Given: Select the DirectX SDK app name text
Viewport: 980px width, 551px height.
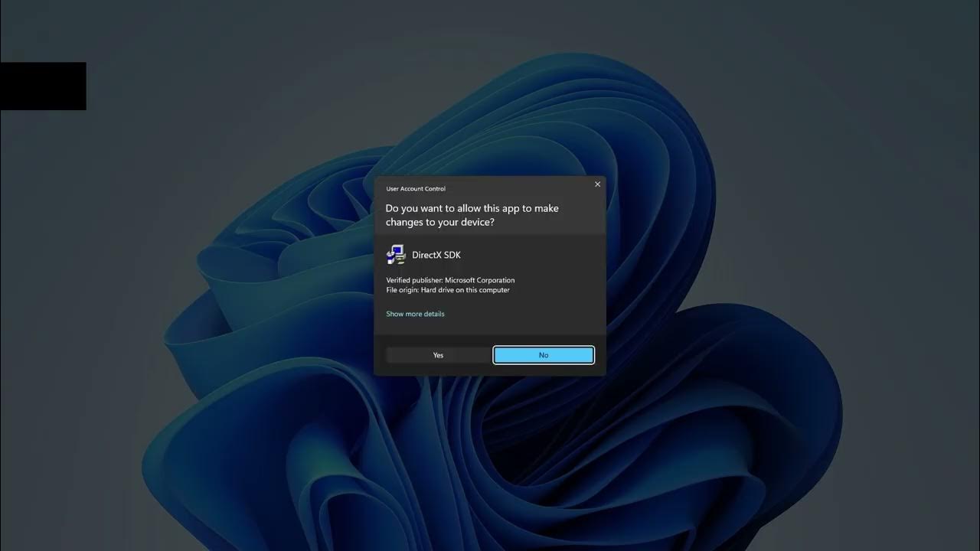Looking at the screenshot, I should click(x=436, y=255).
